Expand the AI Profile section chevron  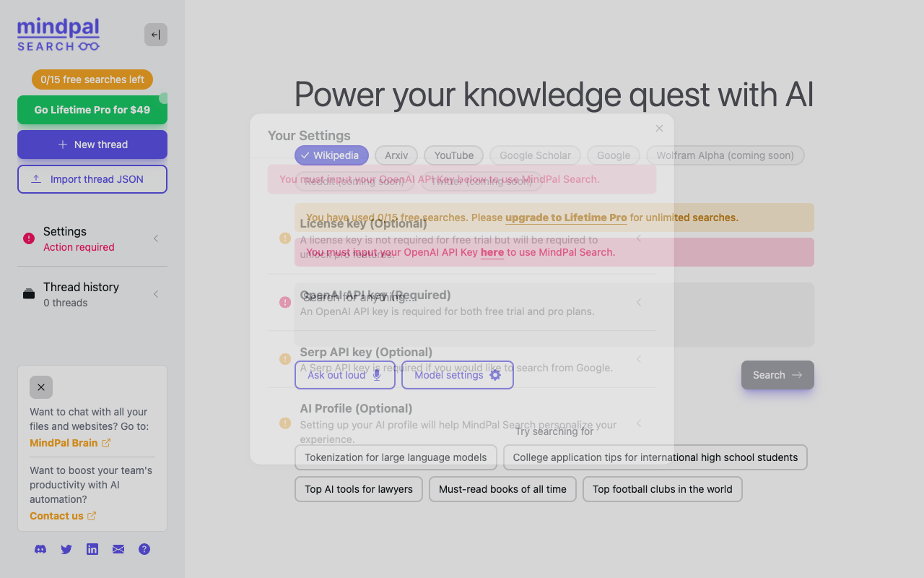[639, 423]
